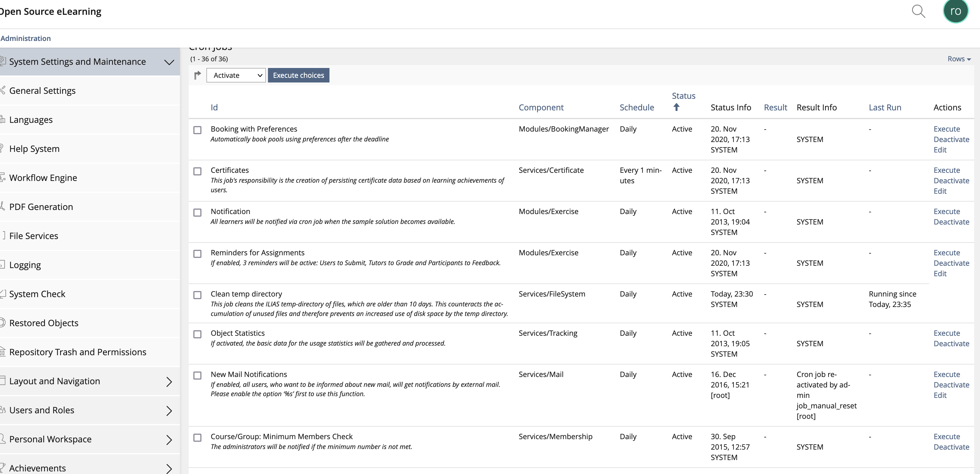Screen dimensions: 980x474
Task: Collapse System Settings and Maintenance section
Action: coord(169,62)
